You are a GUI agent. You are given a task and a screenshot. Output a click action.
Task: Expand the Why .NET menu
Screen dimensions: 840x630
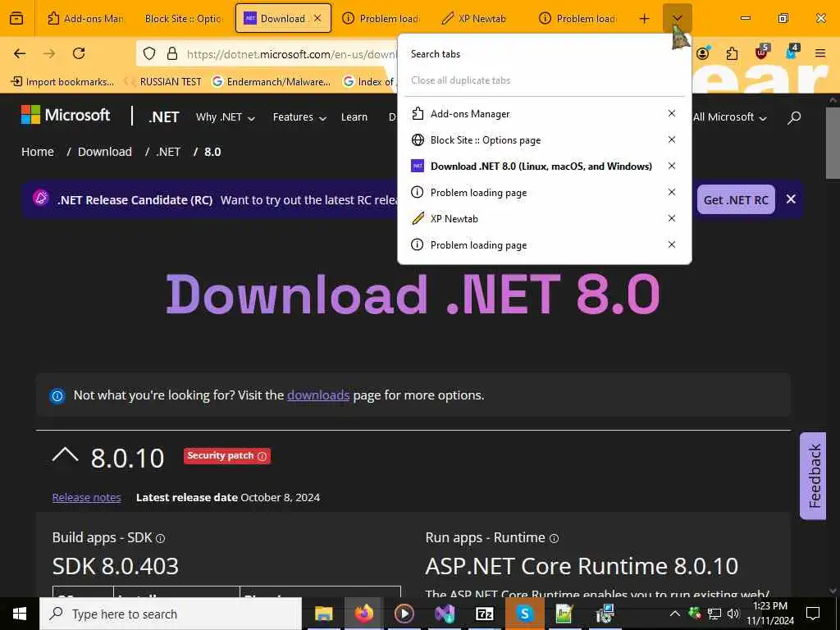pos(225,117)
